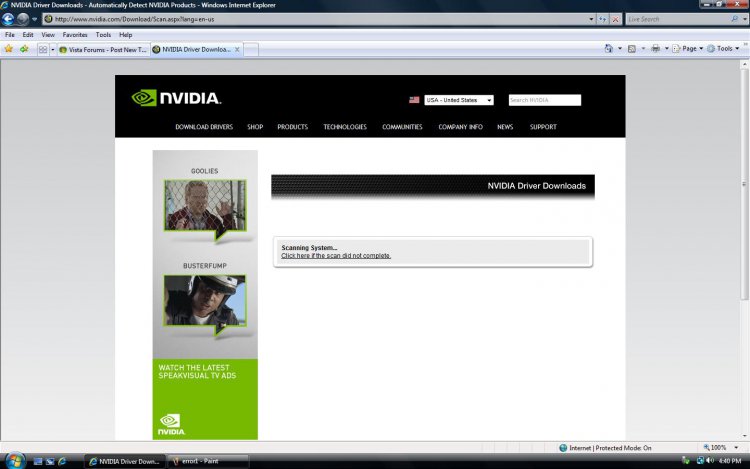Open Favorites Center star icon
Image resolution: width=750 pixels, height=469 pixels.
[x=9, y=49]
